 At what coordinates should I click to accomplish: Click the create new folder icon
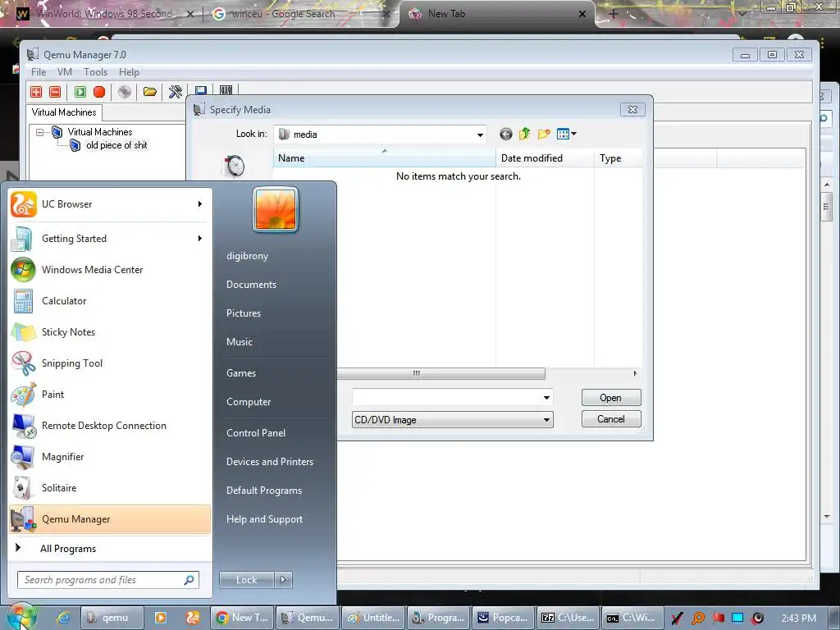pos(544,134)
